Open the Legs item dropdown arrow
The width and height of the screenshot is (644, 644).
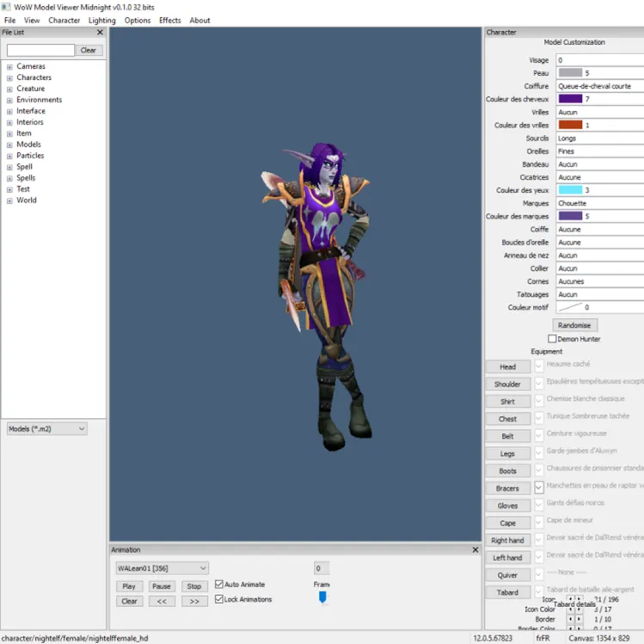tap(539, 452)
